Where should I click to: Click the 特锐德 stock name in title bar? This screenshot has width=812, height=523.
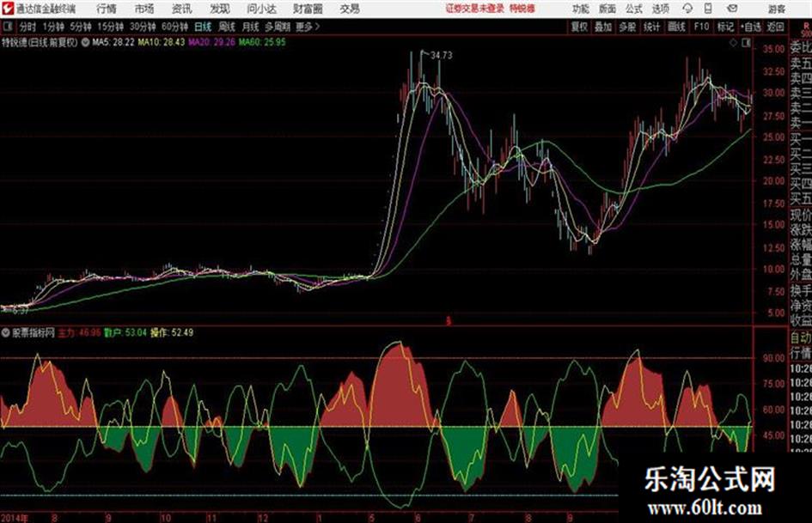pos(522,9)
